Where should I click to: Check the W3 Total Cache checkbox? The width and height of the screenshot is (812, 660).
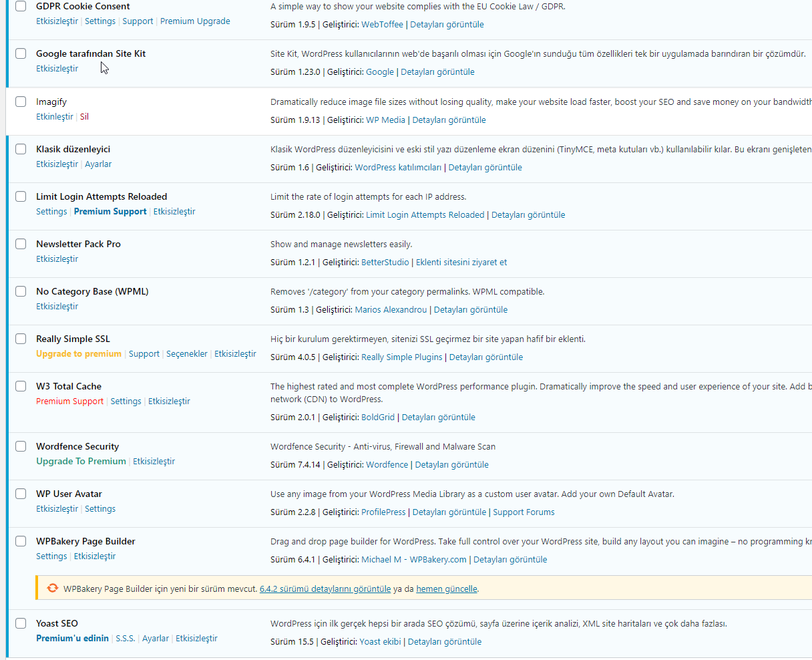coord(21,386)
